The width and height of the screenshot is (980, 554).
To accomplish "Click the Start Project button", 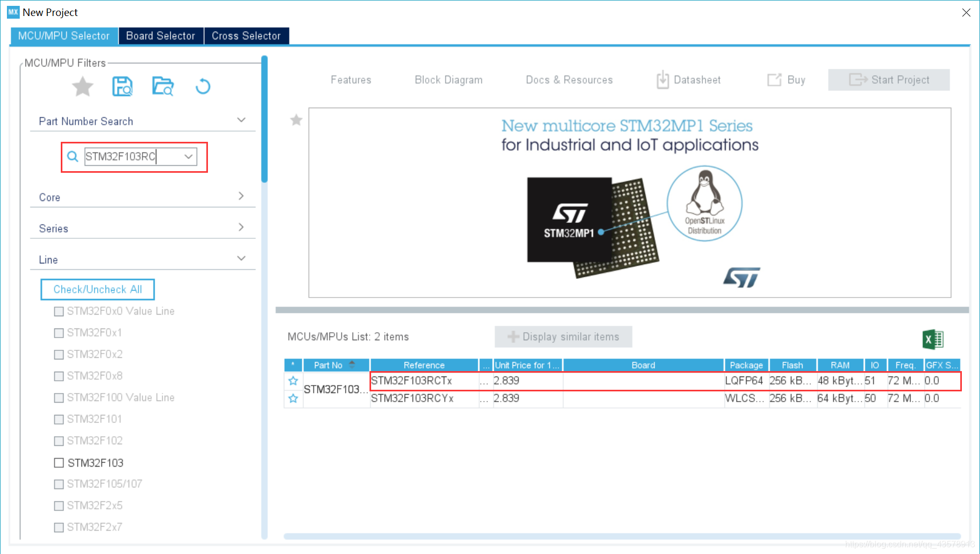I will pos(889,80).
